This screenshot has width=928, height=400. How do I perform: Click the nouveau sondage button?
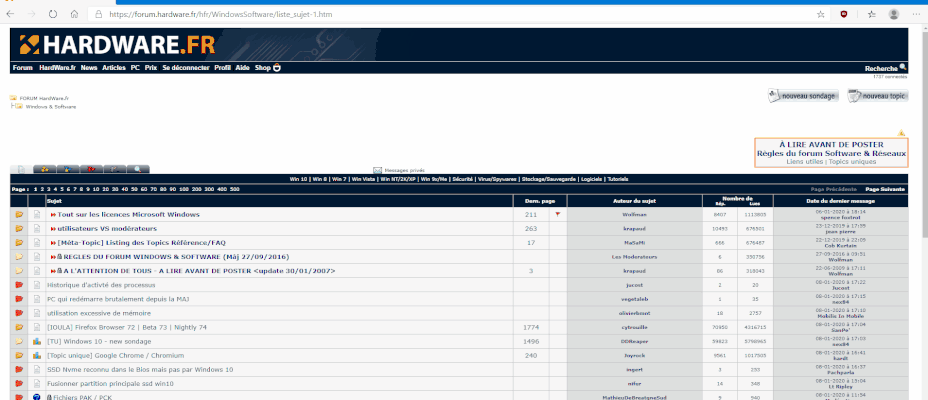click(803, 96)
